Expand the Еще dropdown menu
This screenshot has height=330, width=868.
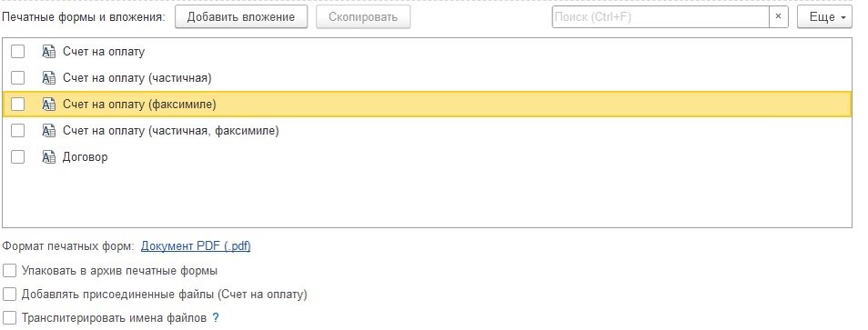[823, 17]
